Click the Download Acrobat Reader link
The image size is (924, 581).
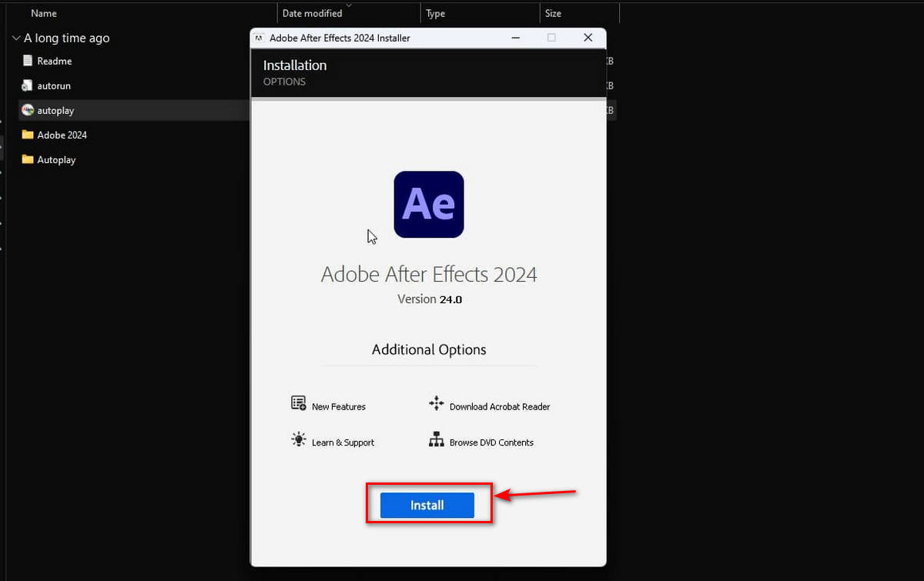point(500,406)
